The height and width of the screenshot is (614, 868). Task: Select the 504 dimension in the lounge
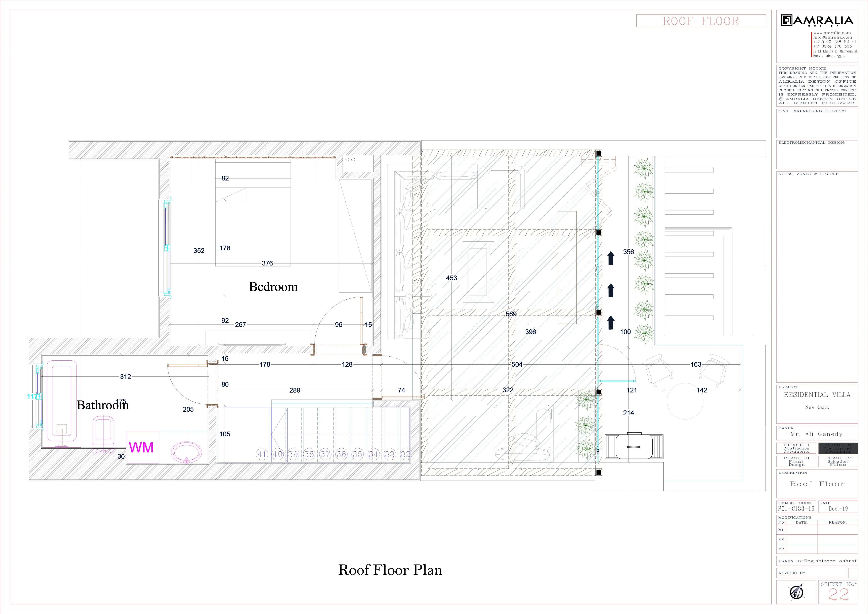pos(517,365)
